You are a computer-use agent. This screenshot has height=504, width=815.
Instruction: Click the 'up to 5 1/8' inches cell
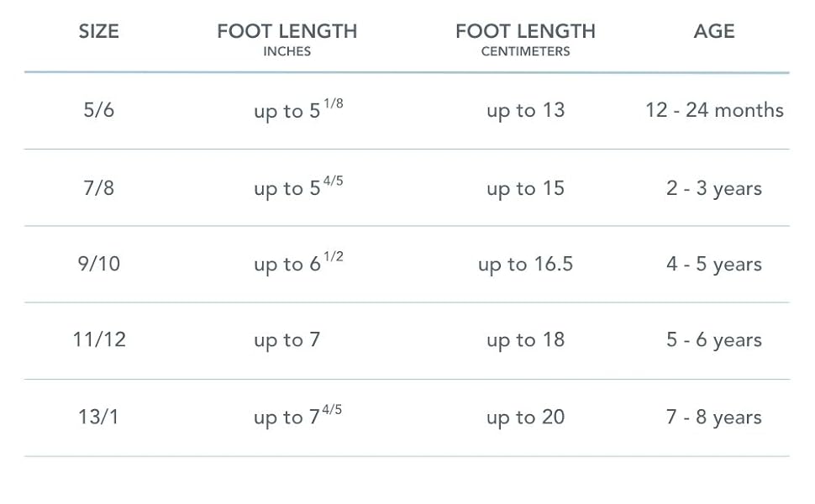click(297, 110)
